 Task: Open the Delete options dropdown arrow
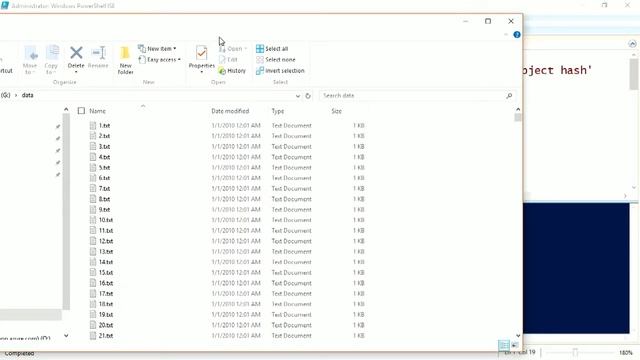point(76,72)
